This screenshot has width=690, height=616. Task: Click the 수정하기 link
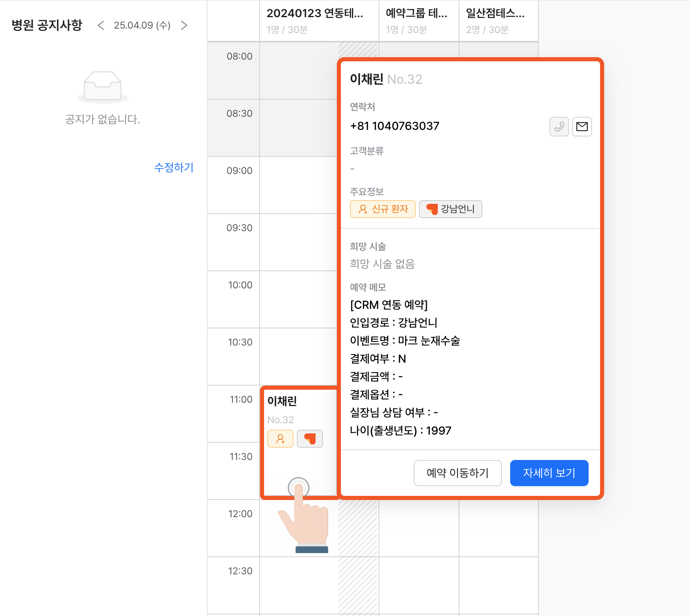[x=174, y=167]
